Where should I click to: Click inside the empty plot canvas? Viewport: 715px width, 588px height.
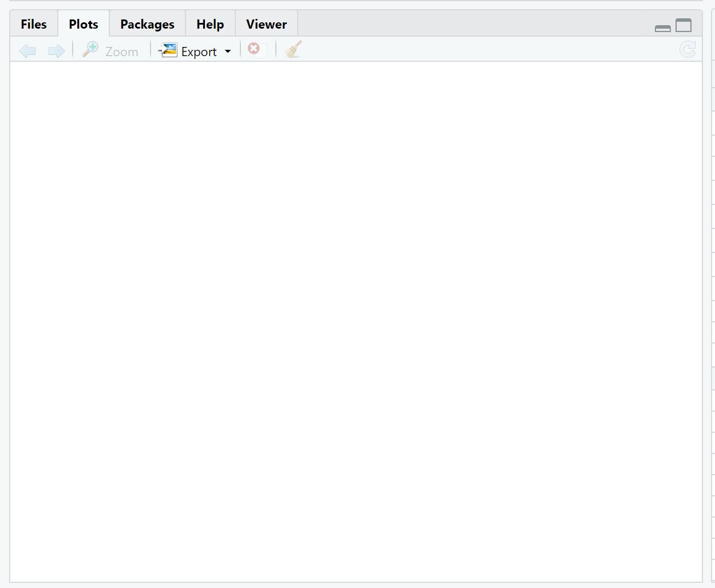[x=356, y=322]
